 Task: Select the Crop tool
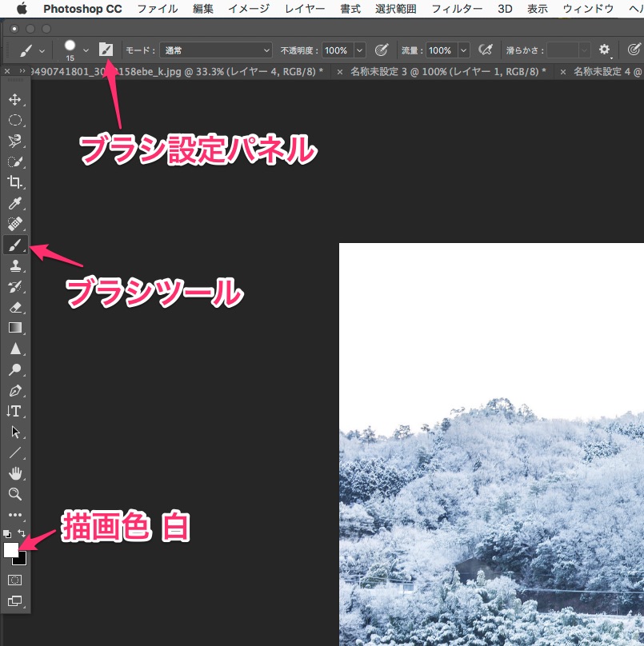pyautogui.click(x=14, y=182)
